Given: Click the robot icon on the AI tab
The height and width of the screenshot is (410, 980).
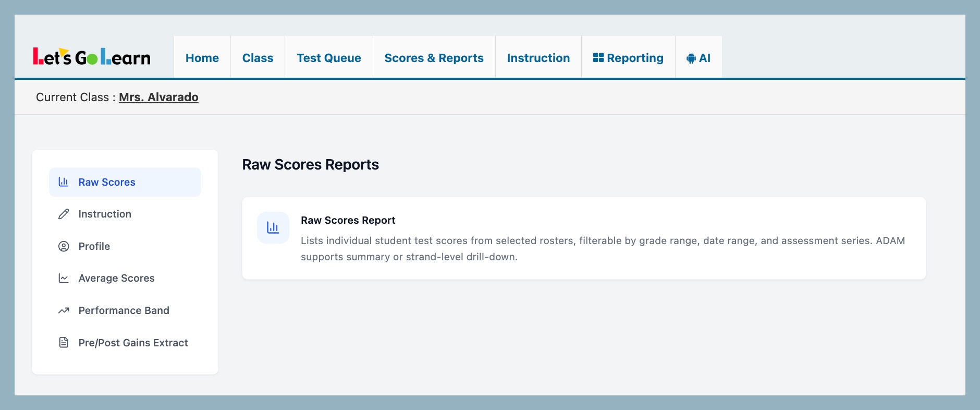Looking at the screenshot, I should coord(691,58).
